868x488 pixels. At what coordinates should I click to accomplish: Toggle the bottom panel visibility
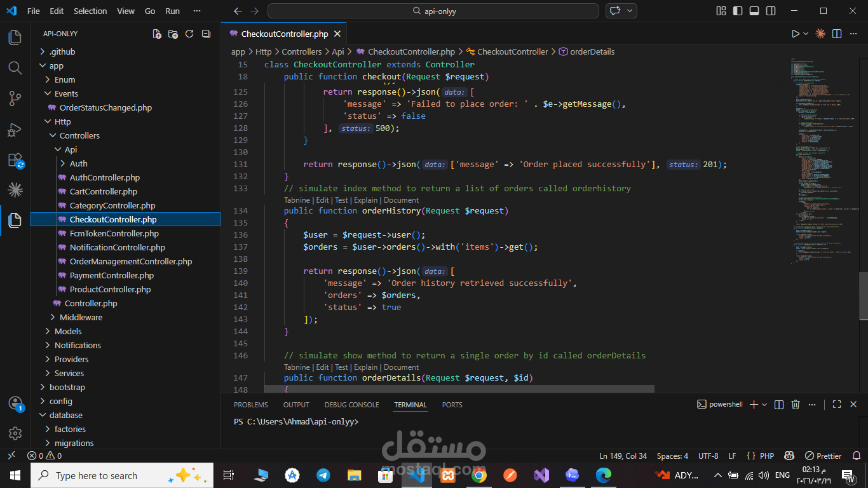754,11
